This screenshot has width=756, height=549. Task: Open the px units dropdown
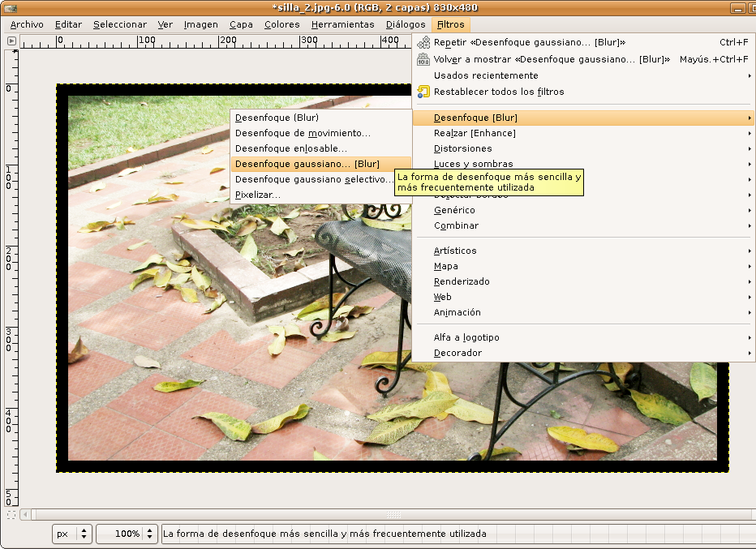pos(72,534)
